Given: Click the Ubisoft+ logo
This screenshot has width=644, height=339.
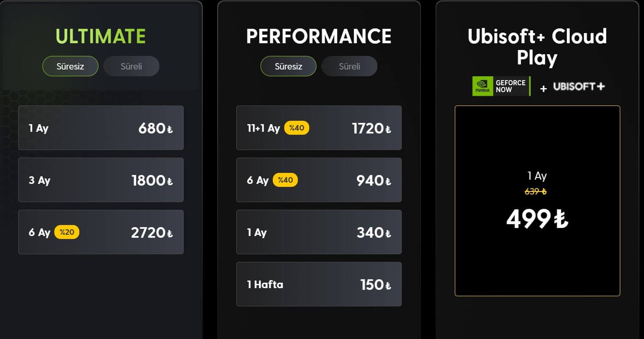Looking at the screenshot, I should [579, 86].
